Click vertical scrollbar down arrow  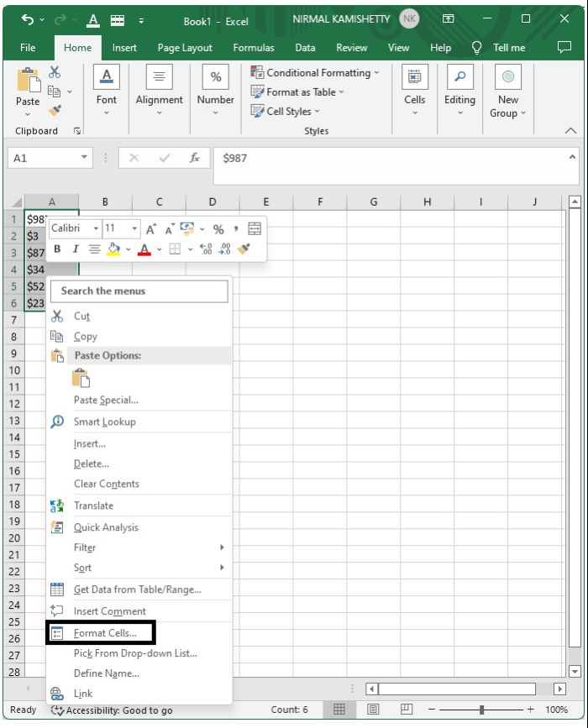[575, 671]
